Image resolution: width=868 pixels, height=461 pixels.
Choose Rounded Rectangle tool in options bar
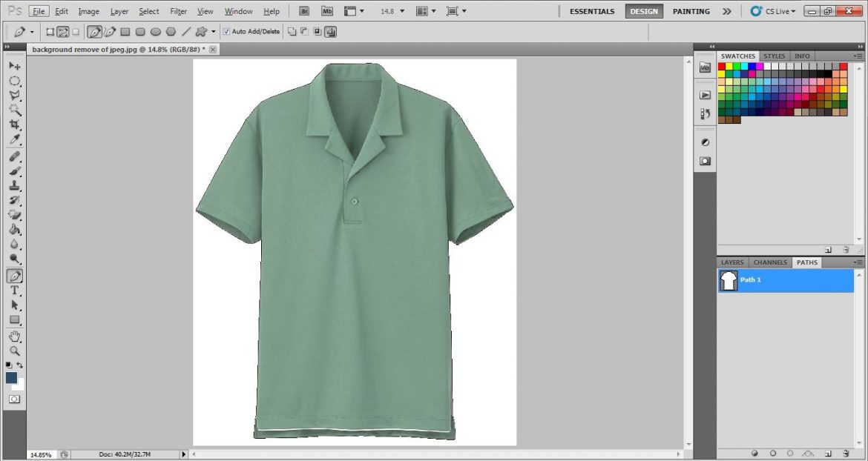click(x=141, y=32)
